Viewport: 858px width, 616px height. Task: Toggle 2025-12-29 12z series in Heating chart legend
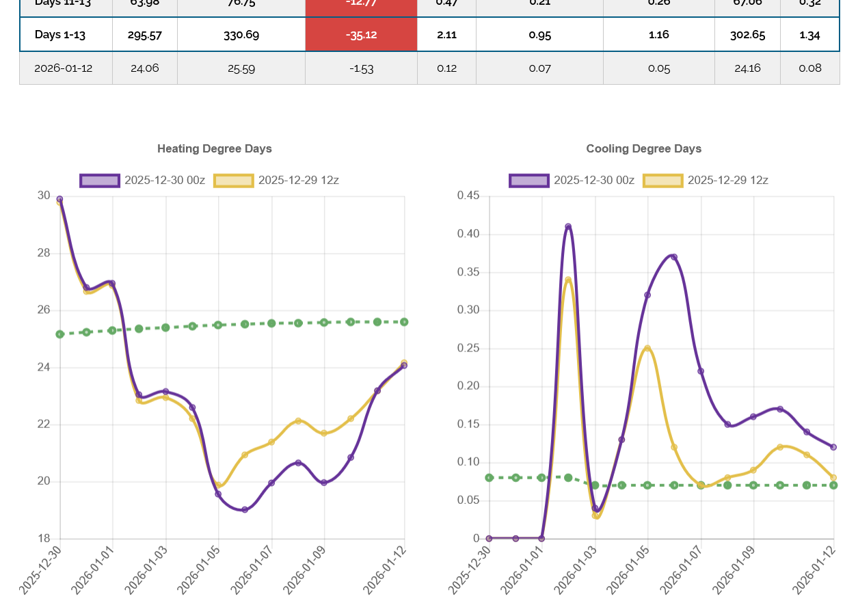276,180
